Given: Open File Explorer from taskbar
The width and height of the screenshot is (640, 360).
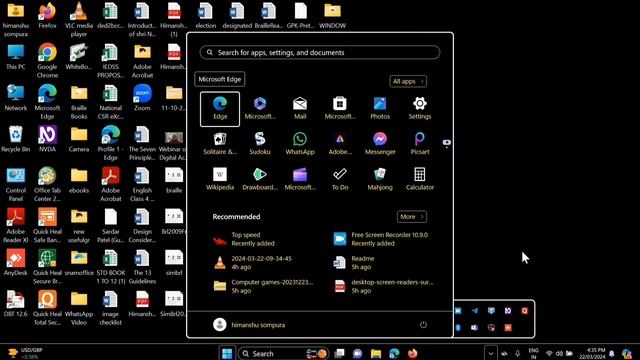Looking at the screenshot, I should pyautogui.click(x=376, y=353).
